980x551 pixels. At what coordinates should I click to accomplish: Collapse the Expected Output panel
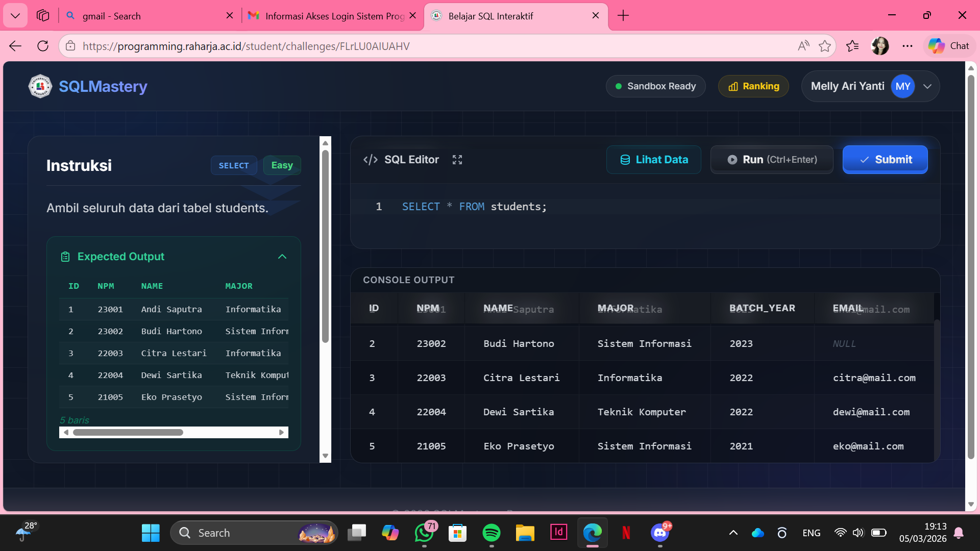point(282,257)
